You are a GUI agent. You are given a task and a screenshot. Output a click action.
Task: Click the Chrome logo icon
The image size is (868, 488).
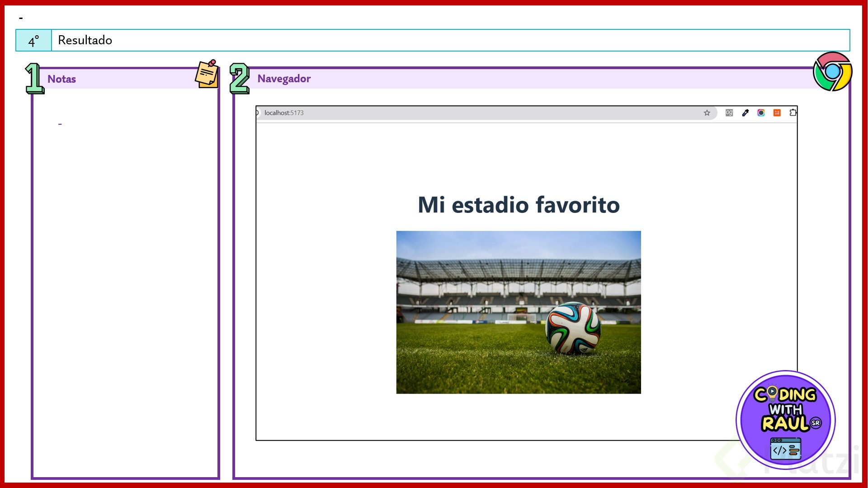[832, 71]
